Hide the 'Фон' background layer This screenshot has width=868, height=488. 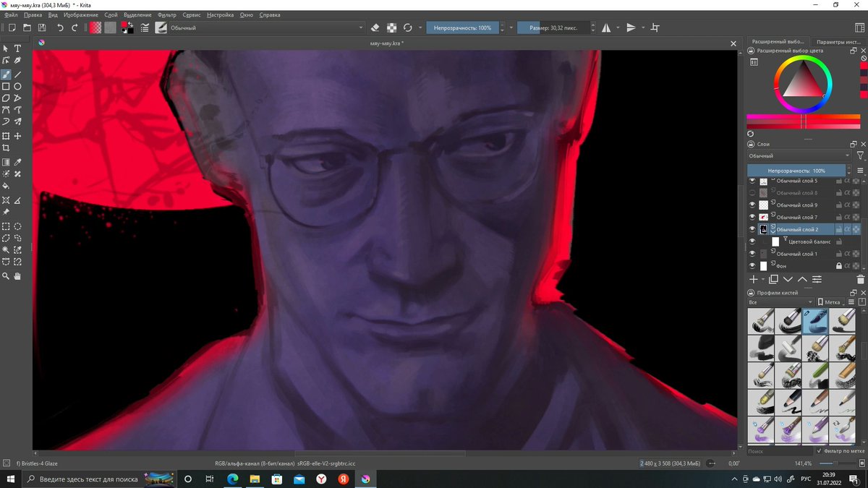752,266
